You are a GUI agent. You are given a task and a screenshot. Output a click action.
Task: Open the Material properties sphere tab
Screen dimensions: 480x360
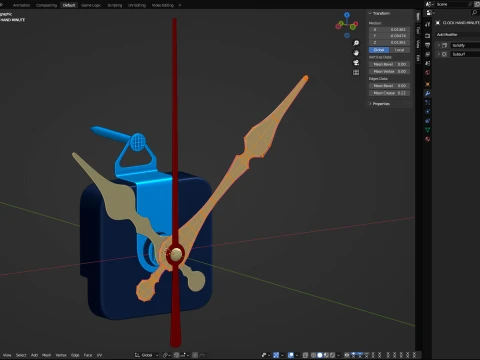(428, 139)
